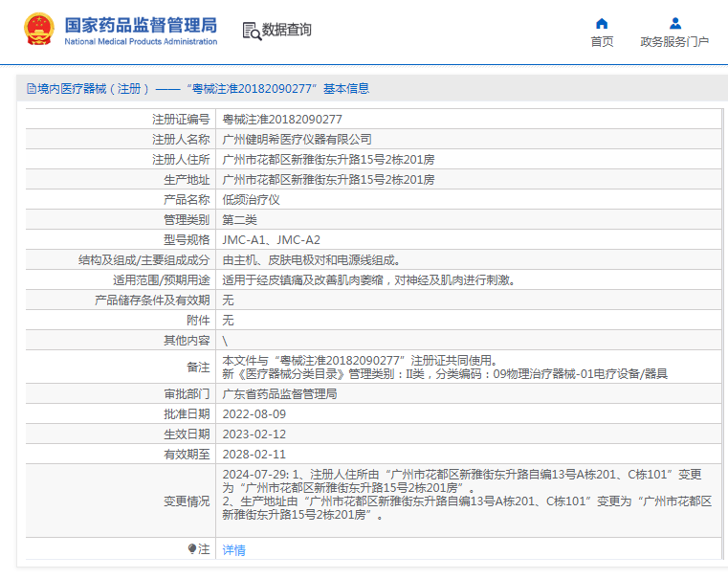Select registration number 粤械注准20182090277 value
Image resolution: width=728 pixels, height=579 pixels.
pyautogui.click(x=282, y=120)
